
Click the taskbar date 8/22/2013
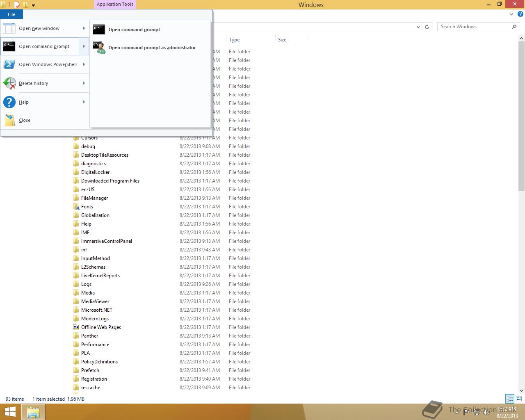coord(507,415)
